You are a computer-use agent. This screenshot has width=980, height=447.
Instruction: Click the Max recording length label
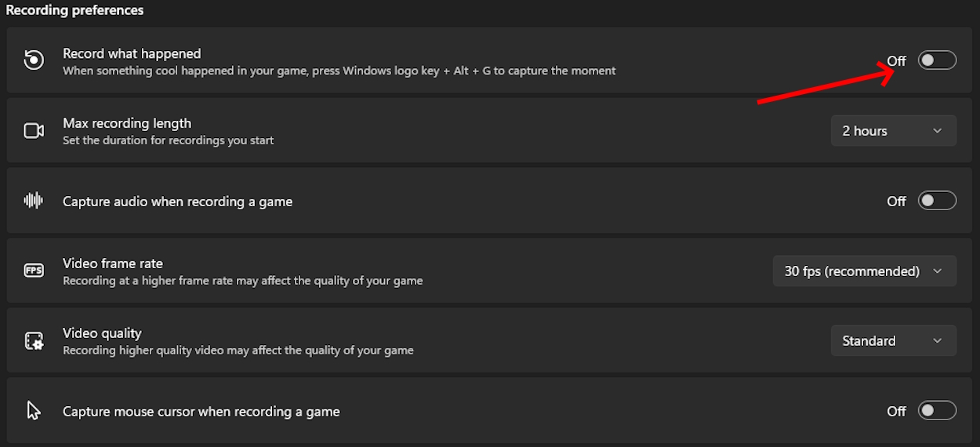[x=127, y=123]
